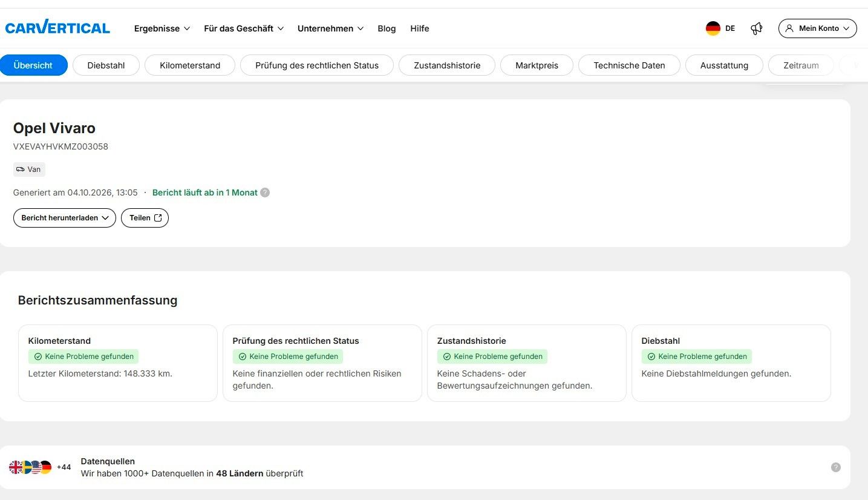Click the +44 more countries label
Viewport: 868px width, 500px height.
64,467
